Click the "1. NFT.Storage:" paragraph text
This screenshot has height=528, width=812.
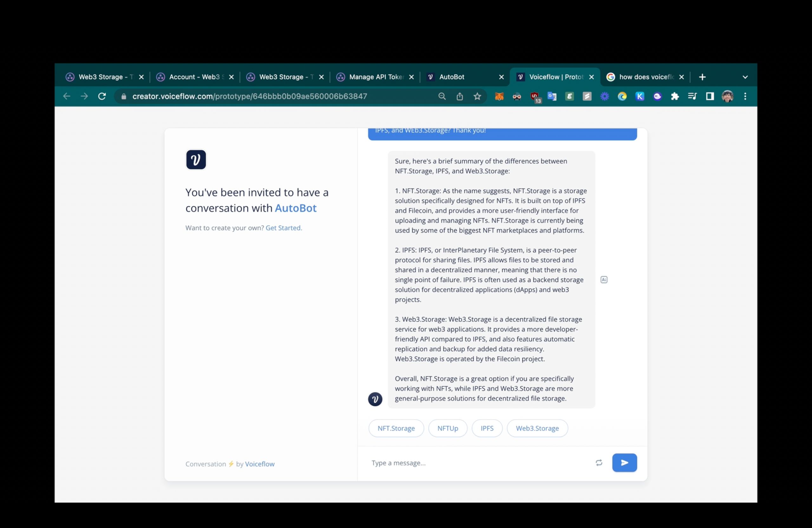[x=491, y=211]
